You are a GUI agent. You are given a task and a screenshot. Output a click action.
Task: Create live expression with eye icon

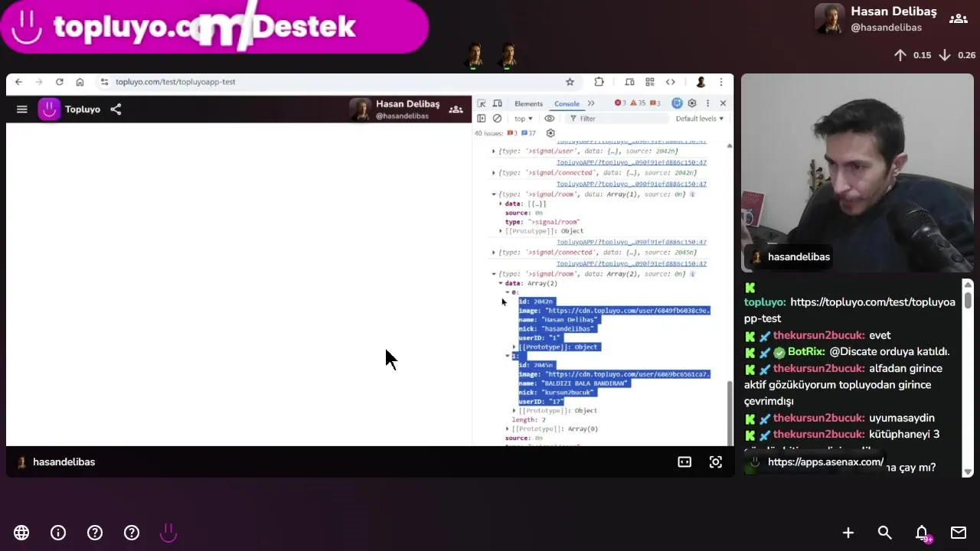point(549,119)
